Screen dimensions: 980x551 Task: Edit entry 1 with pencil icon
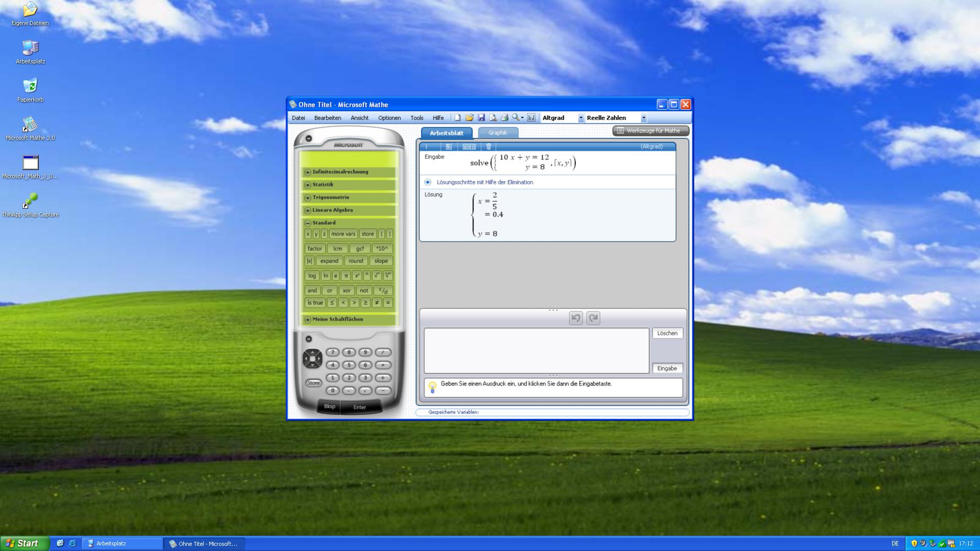tap(449, 147)
